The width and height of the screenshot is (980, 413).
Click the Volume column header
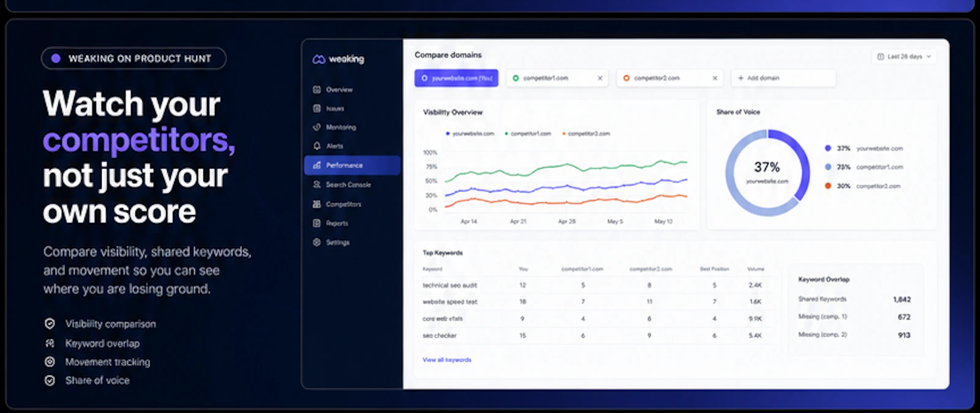click(755, 269)
